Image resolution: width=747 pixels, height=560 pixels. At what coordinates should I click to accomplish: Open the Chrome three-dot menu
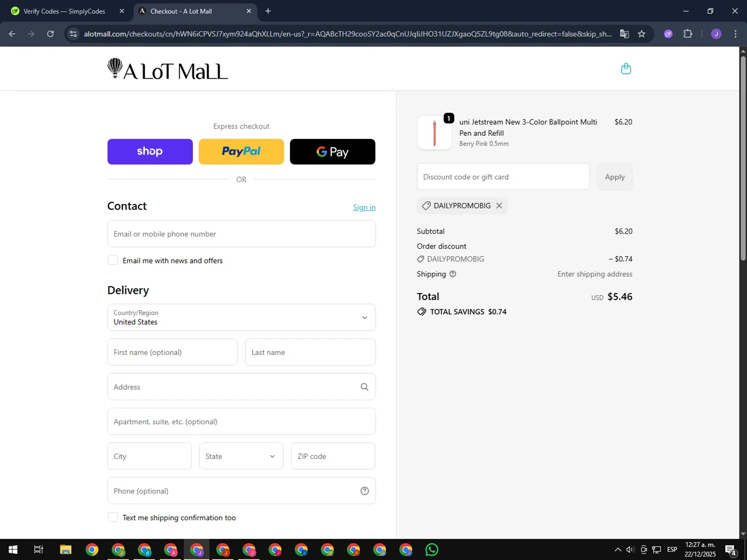(736, 34)
